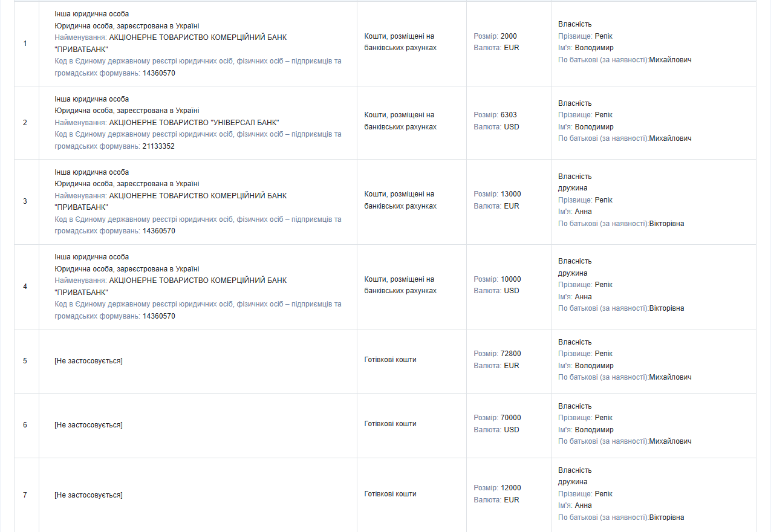
Task: Click the registry code 21133352
Action: click(x=158, y=146)
